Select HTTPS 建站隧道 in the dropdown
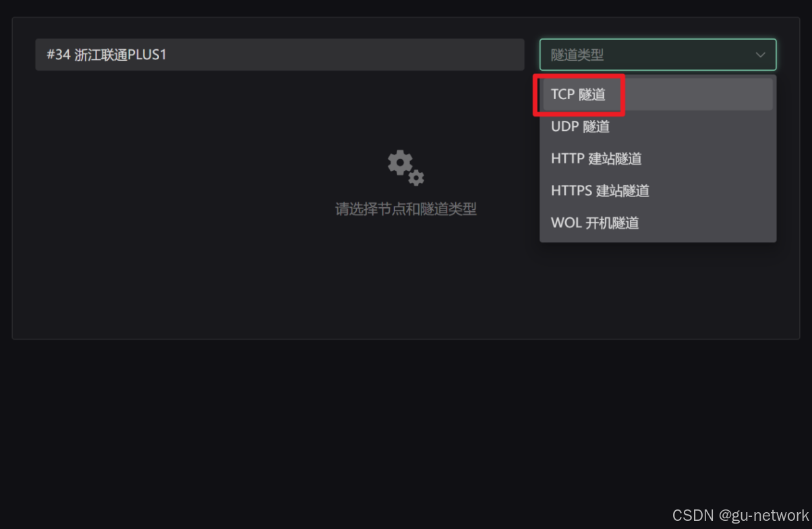The width and height of the screenshot is (812, 529). pos(658,191)
